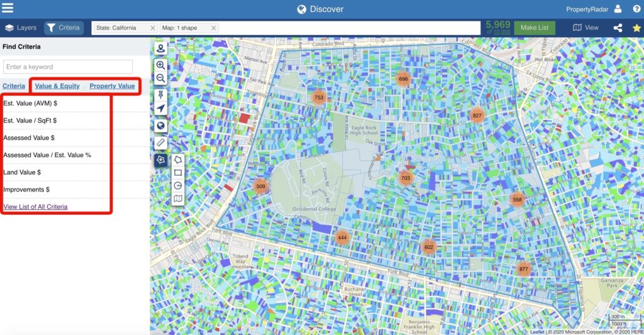Open the Layers panel
Viewport: 644px width, 335px height.
click(x=21, y=28)
